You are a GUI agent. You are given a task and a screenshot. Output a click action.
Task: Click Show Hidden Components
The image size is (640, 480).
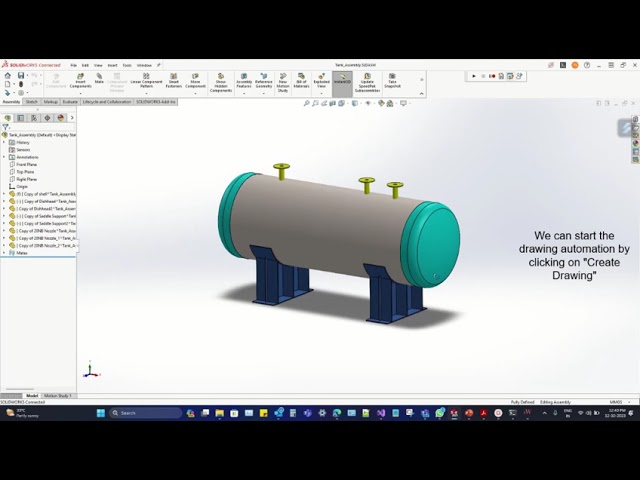[221, 83]
